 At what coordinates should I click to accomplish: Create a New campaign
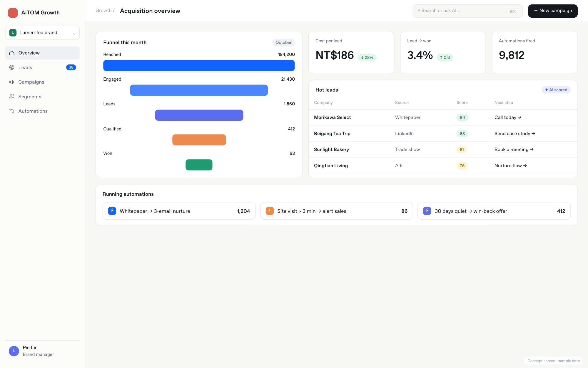[553, 11]
